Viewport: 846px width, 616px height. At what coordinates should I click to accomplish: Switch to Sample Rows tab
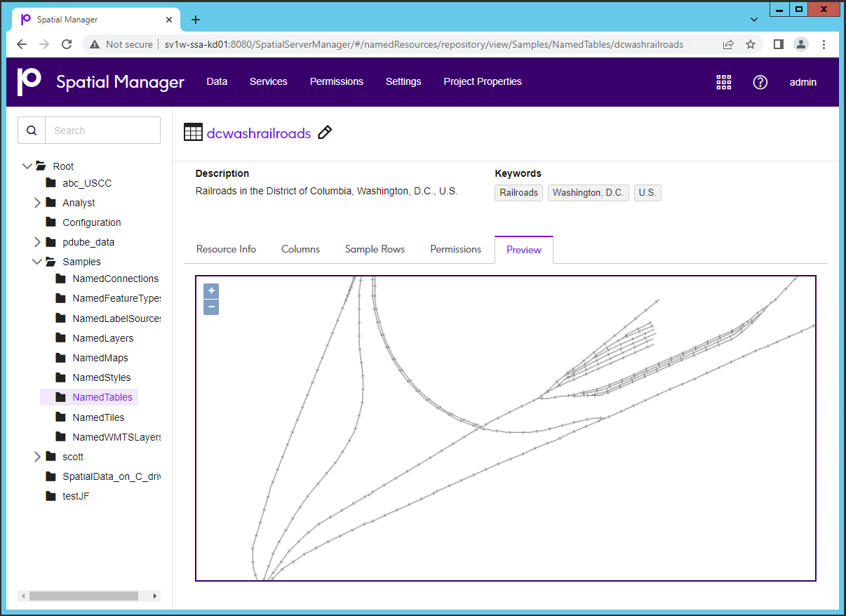pos(375,249)
